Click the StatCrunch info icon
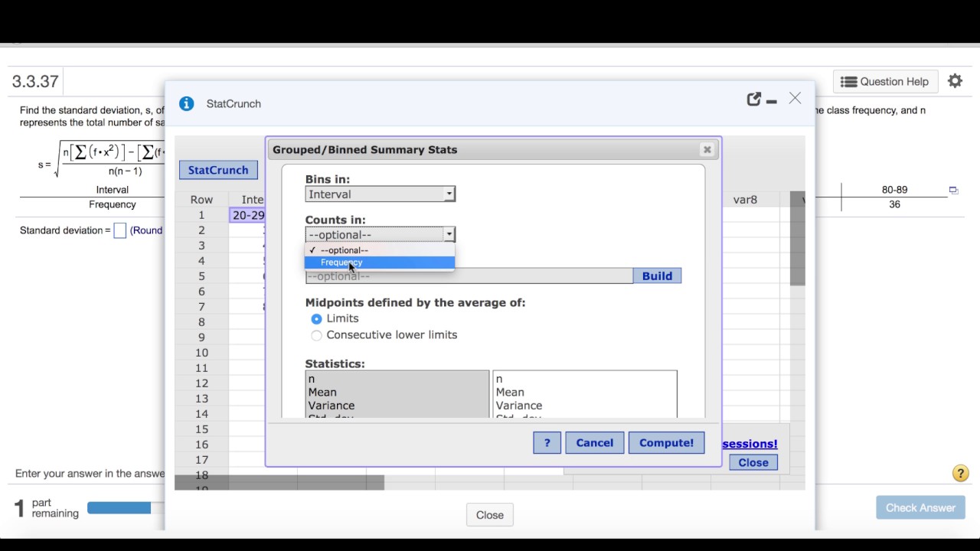The width and height of the screenshot is (980, 551). [x=186, y=103]
